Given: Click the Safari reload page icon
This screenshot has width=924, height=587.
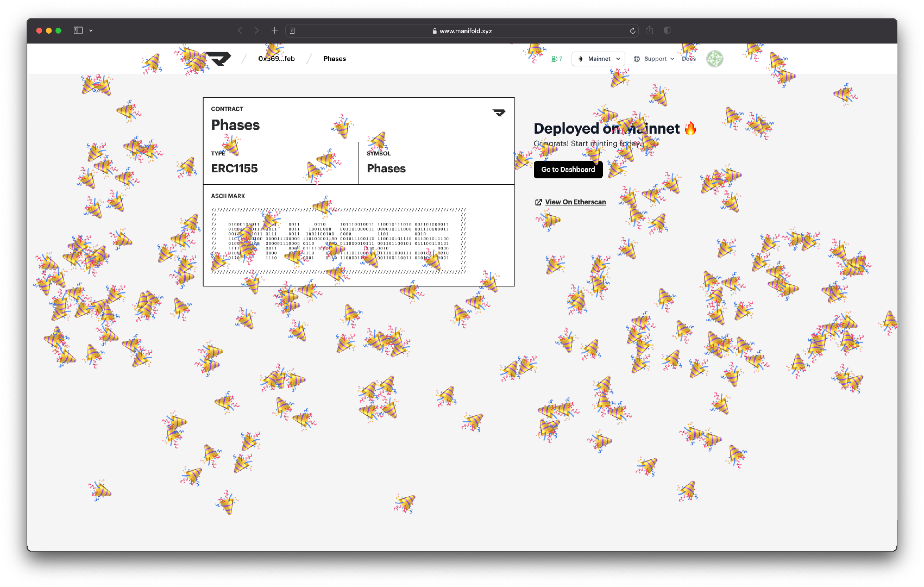Looking at the screenshot, I should (x=632, y=31).
